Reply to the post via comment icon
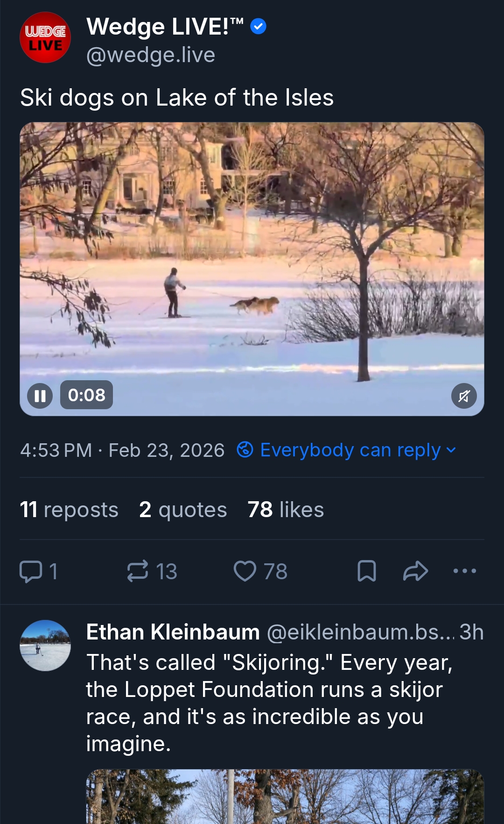Screen dimensions: 504x824 [31, 571]
